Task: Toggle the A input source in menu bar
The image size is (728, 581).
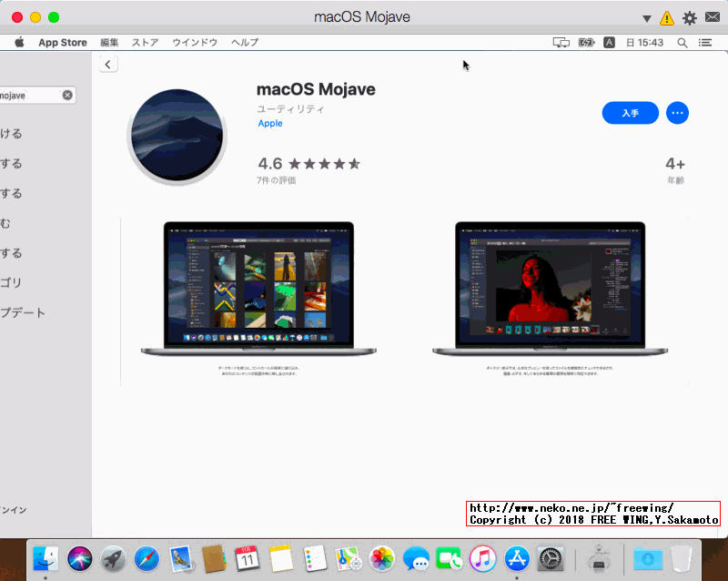Action: [x=609, y=42]
